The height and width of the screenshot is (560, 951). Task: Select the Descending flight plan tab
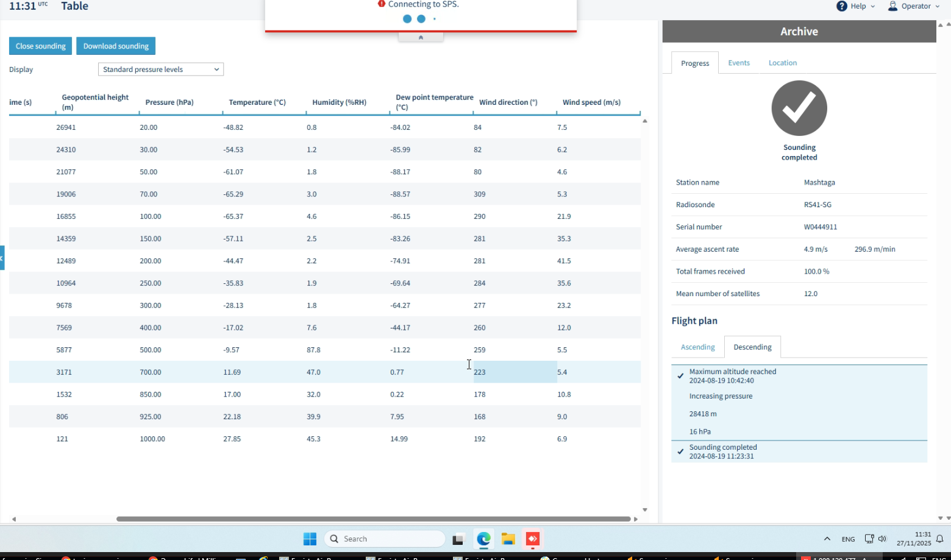tap(752, 347)
